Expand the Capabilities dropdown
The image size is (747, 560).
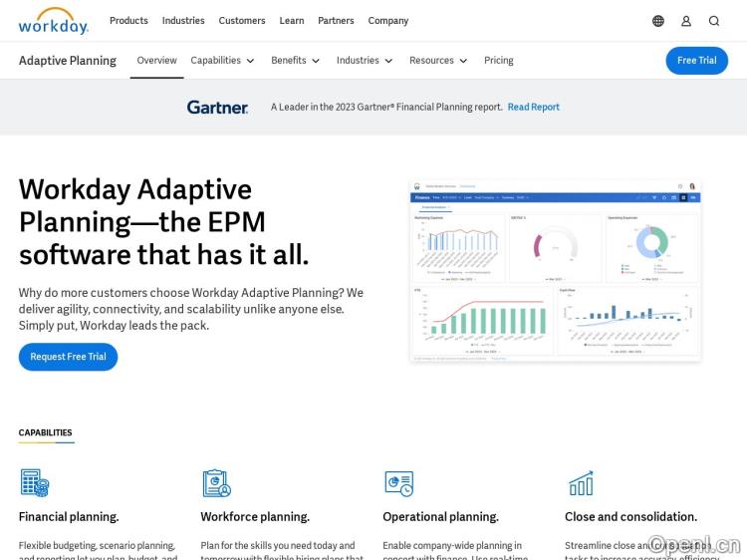222,61
